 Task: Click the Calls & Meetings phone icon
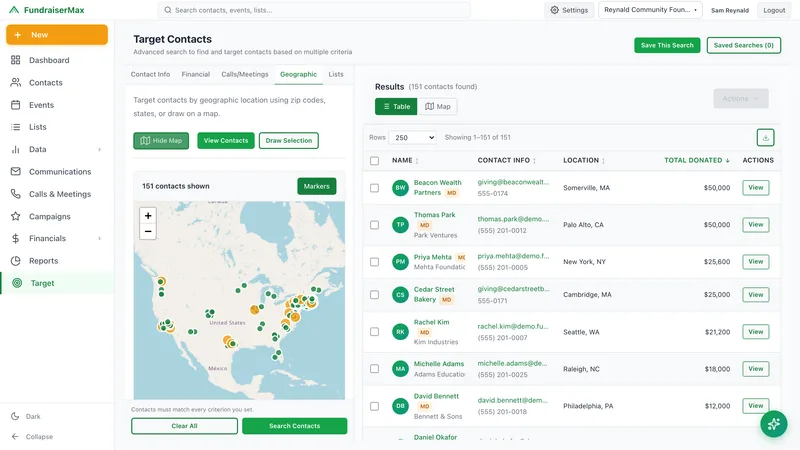(16, 194)
